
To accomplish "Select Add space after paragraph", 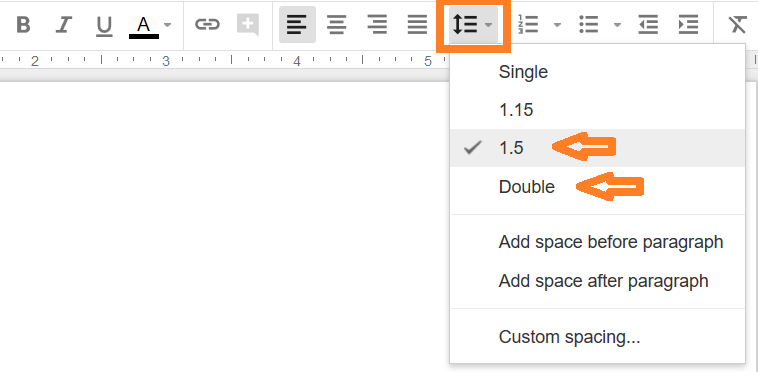I will tap(598, 281).
